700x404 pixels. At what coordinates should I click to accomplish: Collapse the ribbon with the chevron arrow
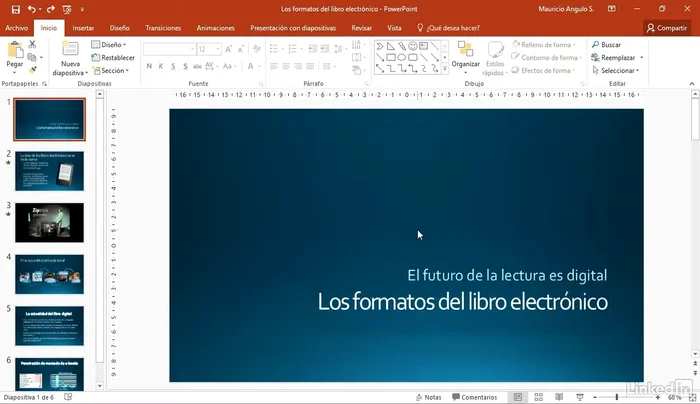692,83
